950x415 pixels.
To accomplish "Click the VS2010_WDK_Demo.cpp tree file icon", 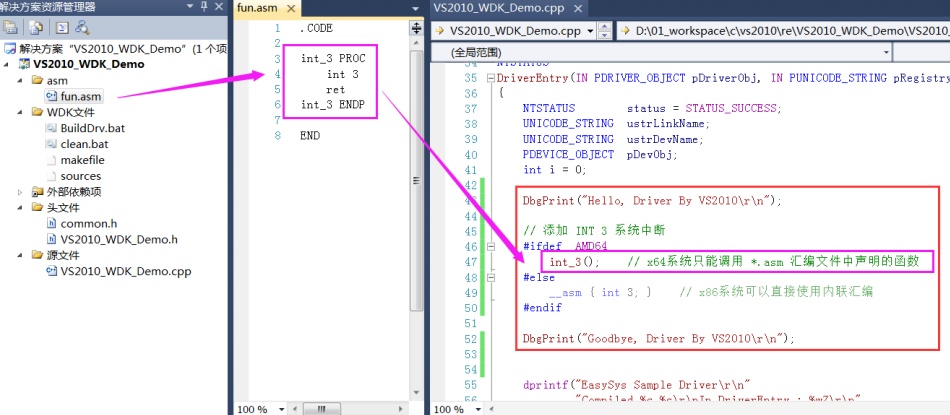I will click(x=51, y=271).
